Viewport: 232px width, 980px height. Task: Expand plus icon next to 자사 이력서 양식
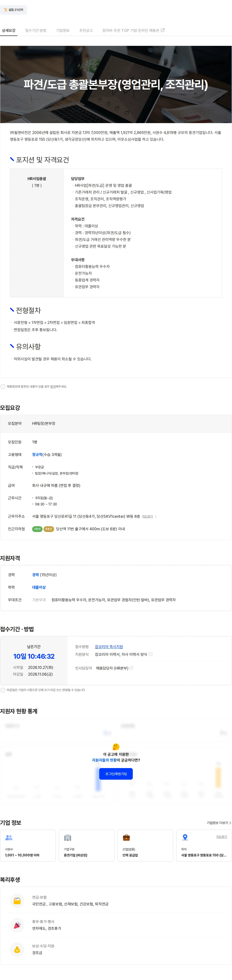tap(151, 654)
